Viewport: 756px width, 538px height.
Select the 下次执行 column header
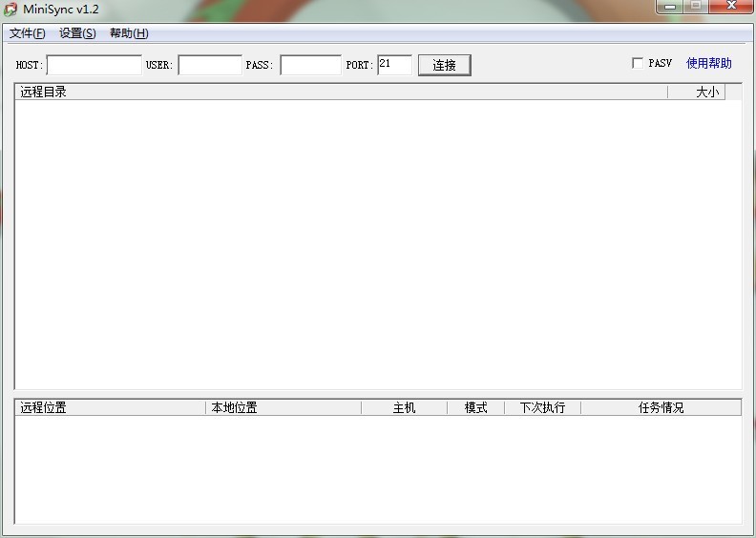(542, 407)
